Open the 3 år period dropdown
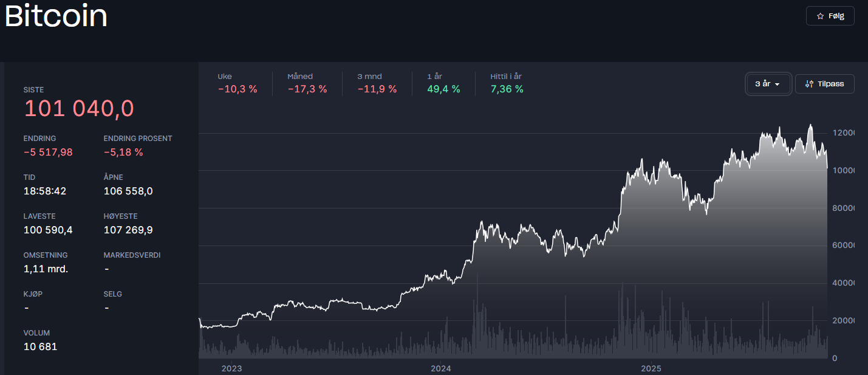This screenshot has width=868, height=375. point(768,84)
